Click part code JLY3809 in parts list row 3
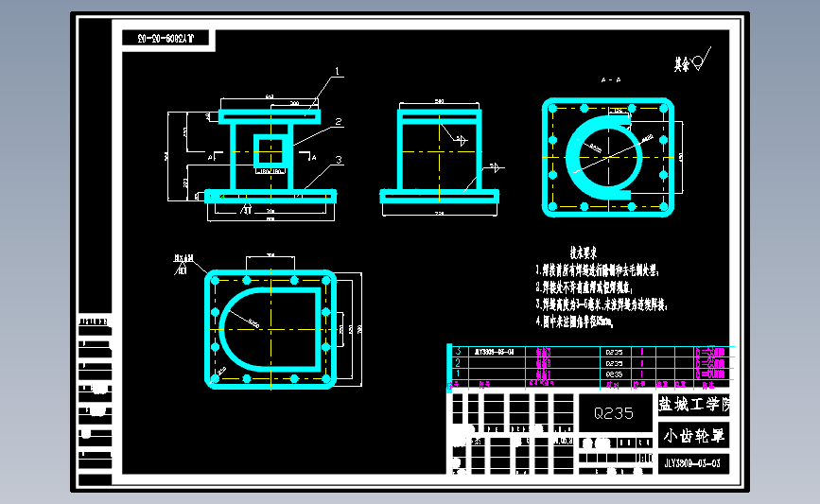This screenshot has width=820, height=504. (495, 352)
